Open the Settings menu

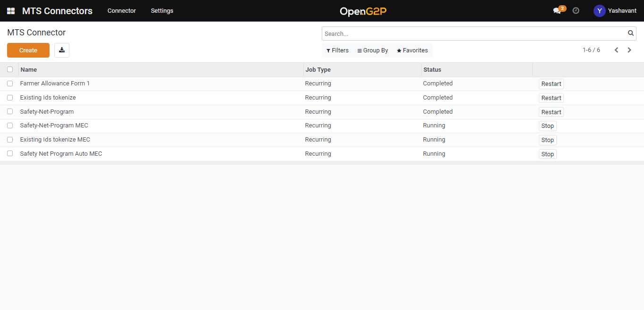(162, 11)
